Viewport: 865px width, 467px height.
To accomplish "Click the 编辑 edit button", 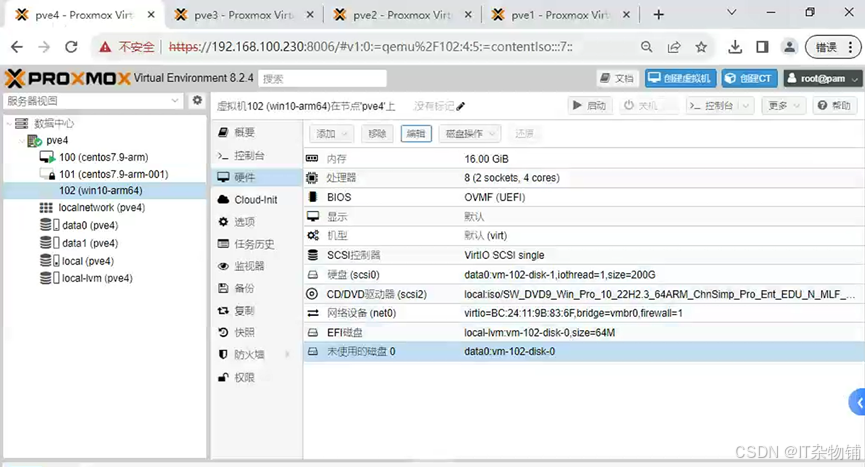I will point(416,133).
